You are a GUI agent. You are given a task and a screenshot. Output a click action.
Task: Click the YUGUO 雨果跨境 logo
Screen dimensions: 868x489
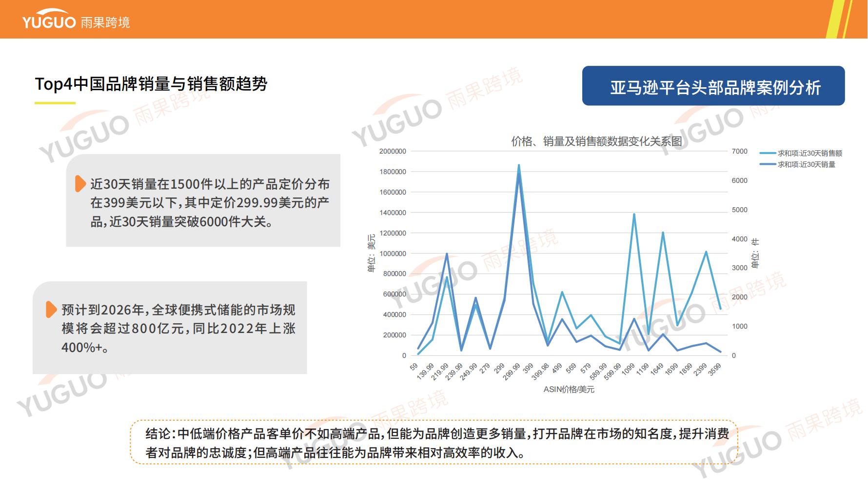pyautogui.click(x=76, y=20)
